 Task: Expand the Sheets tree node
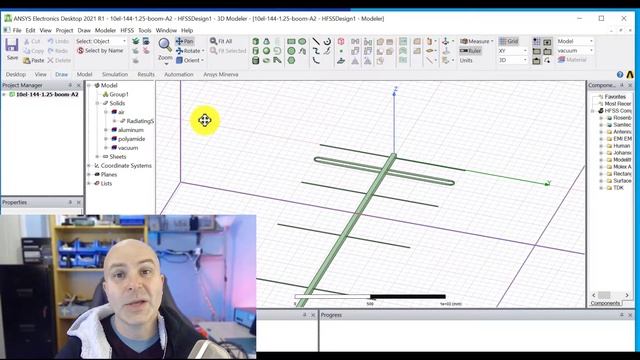click(x=97, y=157)
